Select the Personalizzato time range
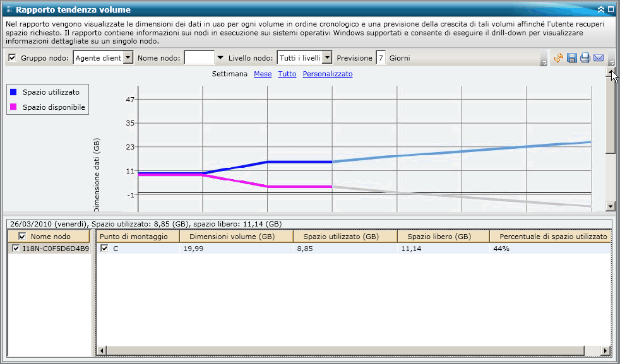The height and width of the screenshot is (364, 620). click(327, 74)
